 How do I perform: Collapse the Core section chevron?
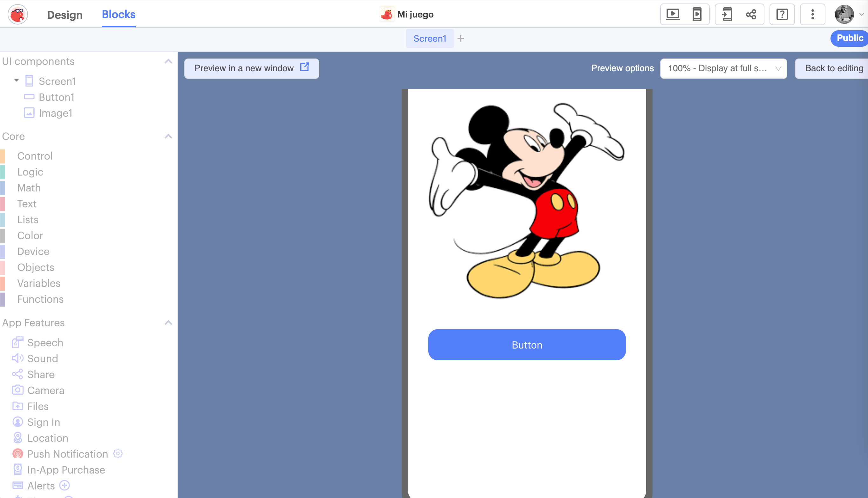pyautogui.click(x=168, y=136)
